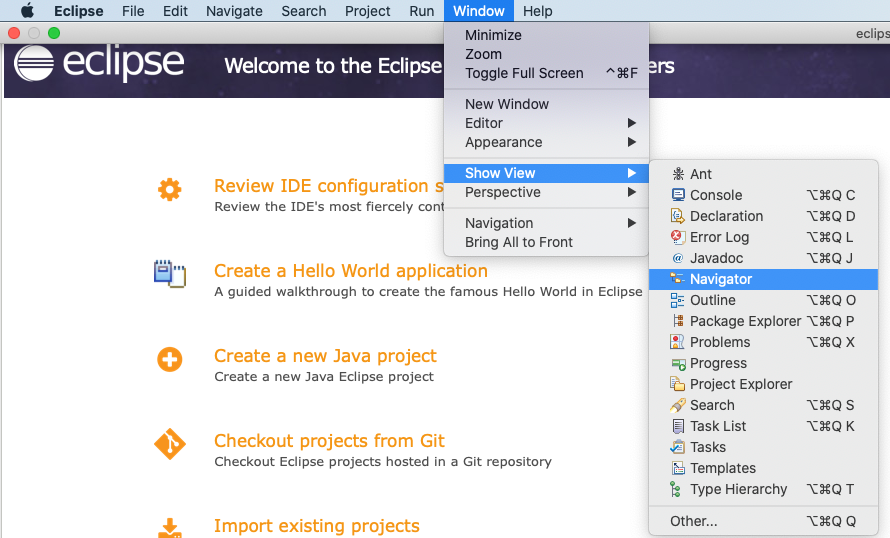Select Package Explorer in Show View list
The height and width of the screenshot is (538, 890).
tap(763, 321)
